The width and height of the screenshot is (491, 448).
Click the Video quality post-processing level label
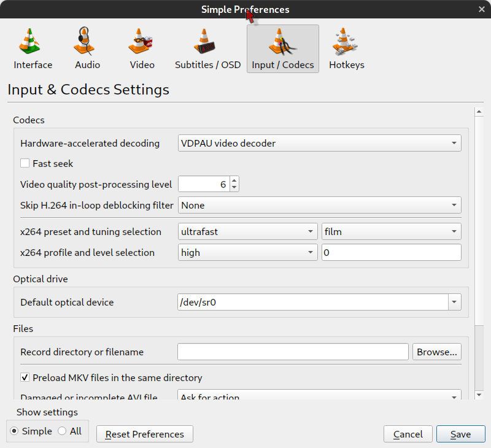click(96, 184)
